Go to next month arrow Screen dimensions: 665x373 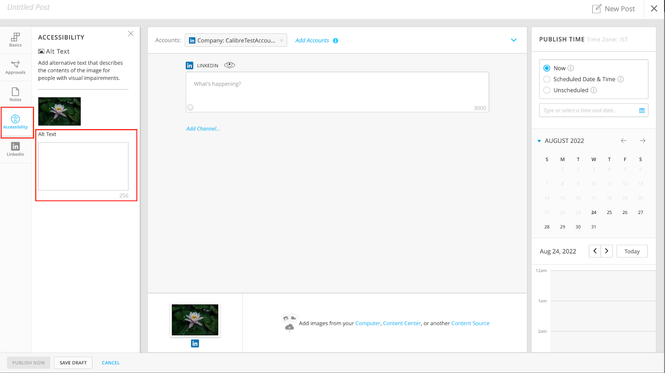click(643, 140)
